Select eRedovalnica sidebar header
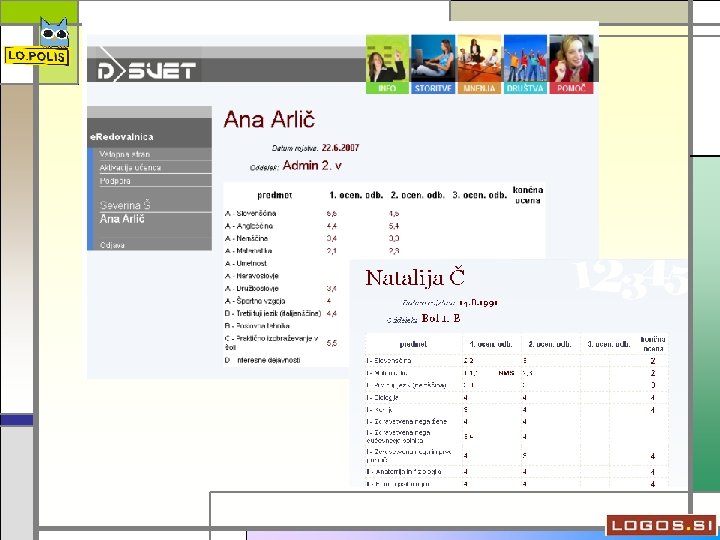The width and height of the screenshot is (720, 540). click(x=122, y=137)
